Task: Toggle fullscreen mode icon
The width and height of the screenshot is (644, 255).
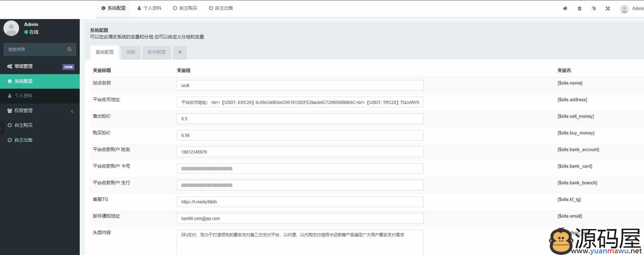Action: pos(608,8)
